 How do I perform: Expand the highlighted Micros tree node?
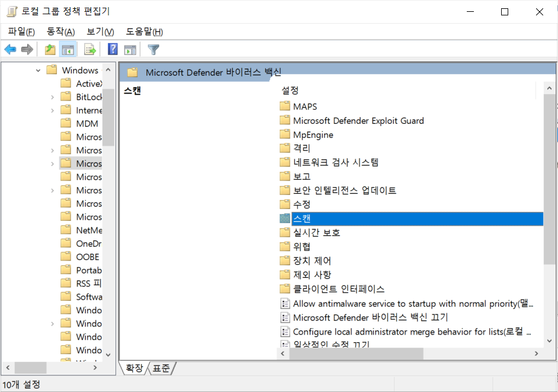click(52, 164)
